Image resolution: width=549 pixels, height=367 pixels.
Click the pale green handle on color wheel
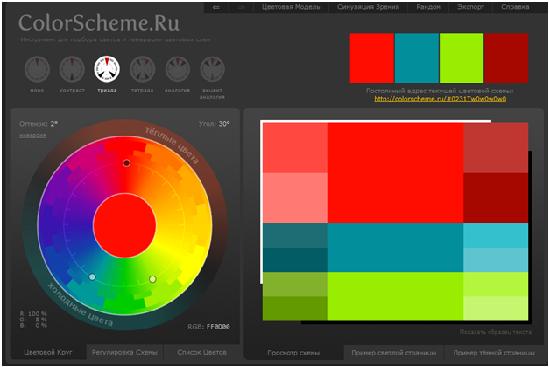[153, 279]
